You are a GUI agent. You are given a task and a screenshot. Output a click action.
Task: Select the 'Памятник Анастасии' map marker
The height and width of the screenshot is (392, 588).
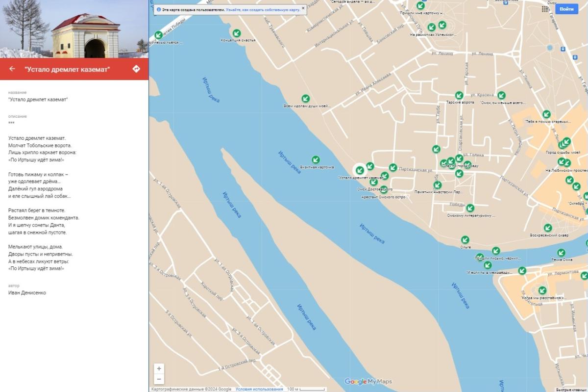click(438, 185)
